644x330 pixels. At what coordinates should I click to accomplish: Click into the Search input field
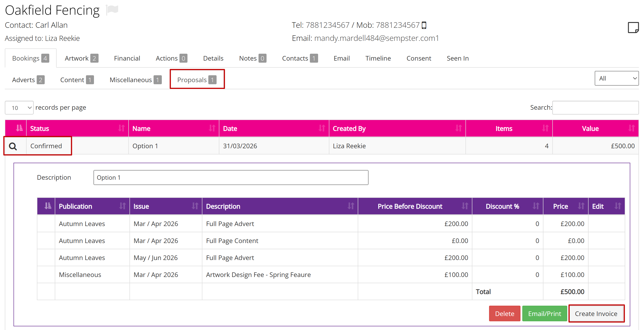[x=595, y=108]
